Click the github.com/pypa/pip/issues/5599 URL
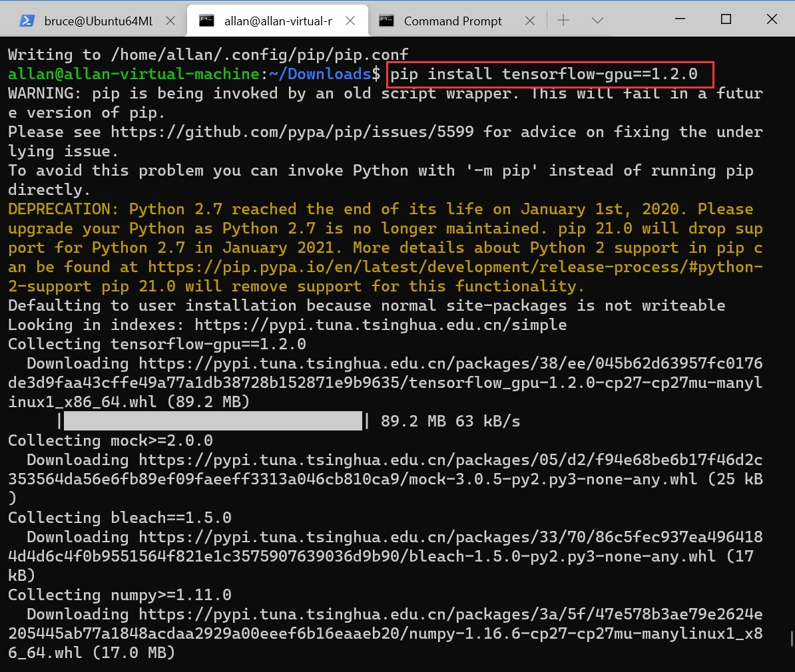 tap(292, 132)
